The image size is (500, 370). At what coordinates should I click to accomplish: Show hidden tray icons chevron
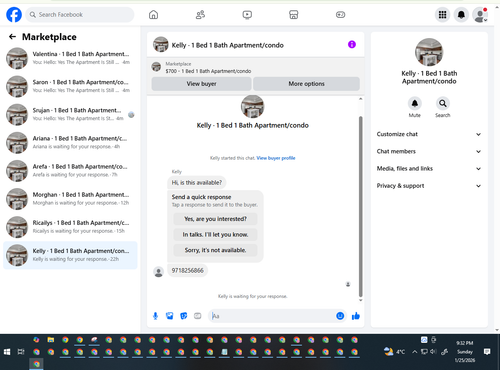[414, 351]
